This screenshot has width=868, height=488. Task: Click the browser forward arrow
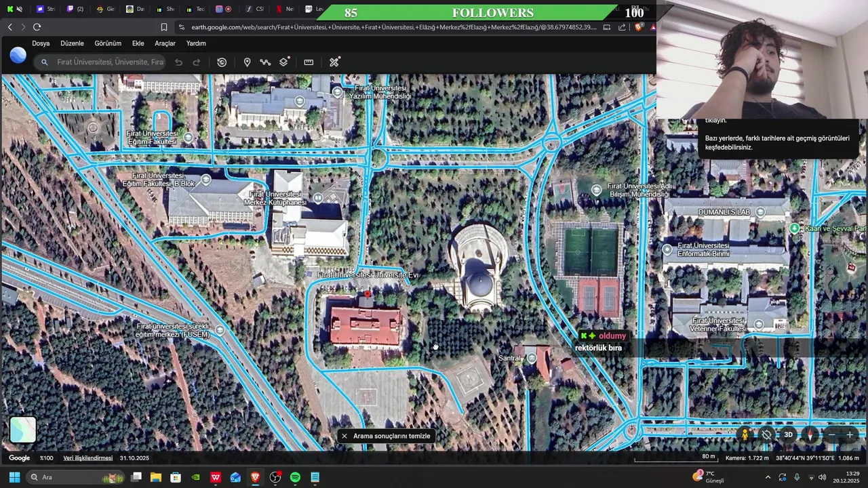23,27
